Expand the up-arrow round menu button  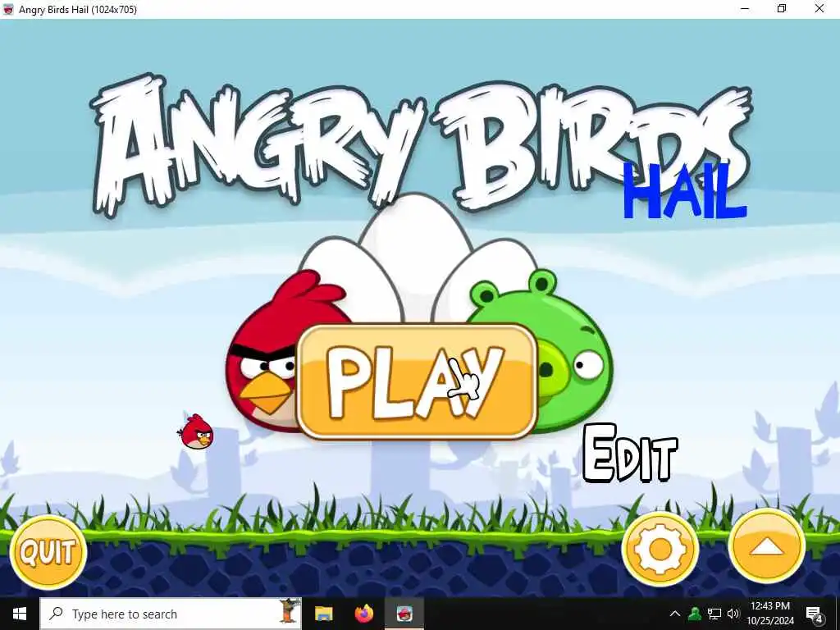pyautogui.click(x=767, y=546)
